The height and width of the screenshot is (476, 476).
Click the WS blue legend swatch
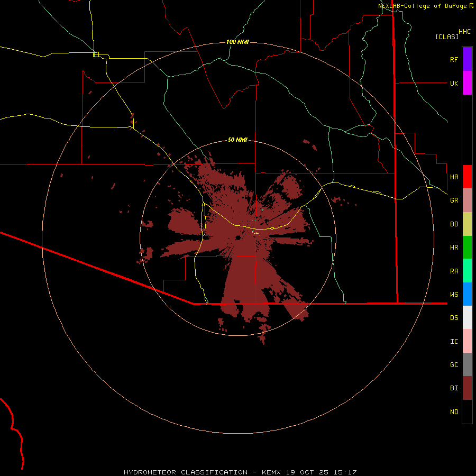tap(467, 294)
